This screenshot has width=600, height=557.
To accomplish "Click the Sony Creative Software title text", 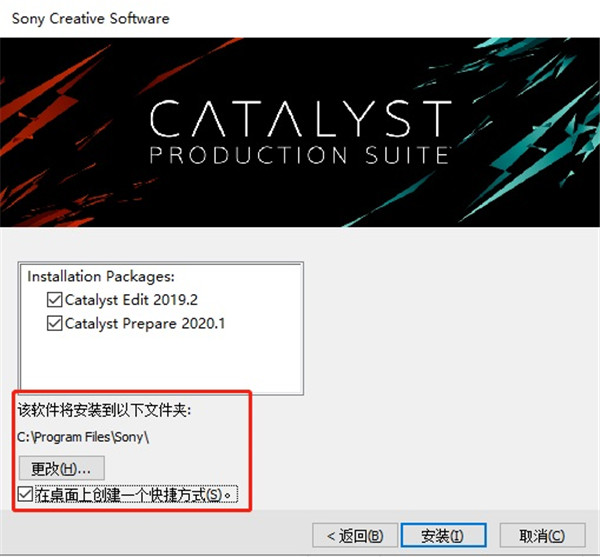I will click(x=91, y=18).
